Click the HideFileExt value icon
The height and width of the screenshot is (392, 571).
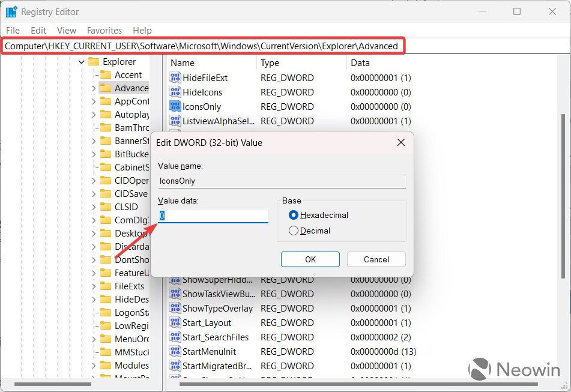point(175,77)
